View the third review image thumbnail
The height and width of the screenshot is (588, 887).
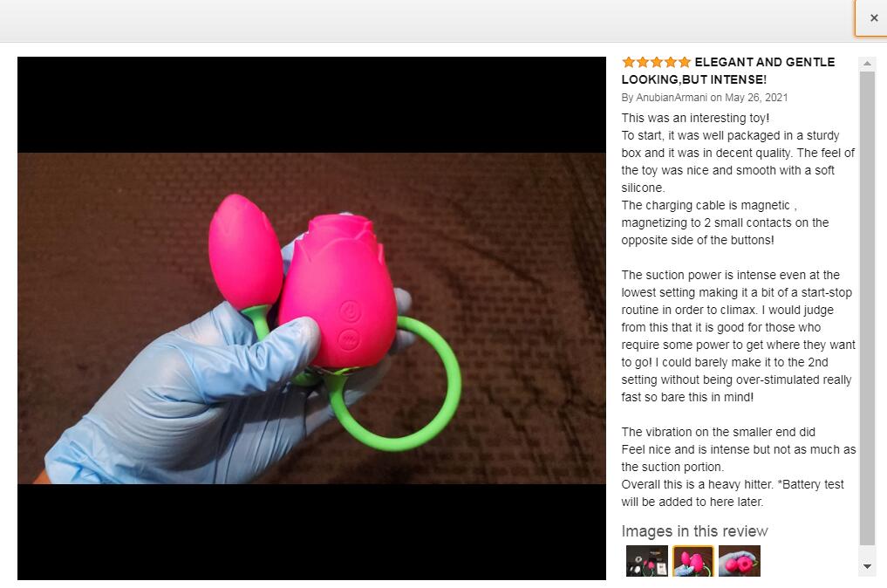click(740, 561)
